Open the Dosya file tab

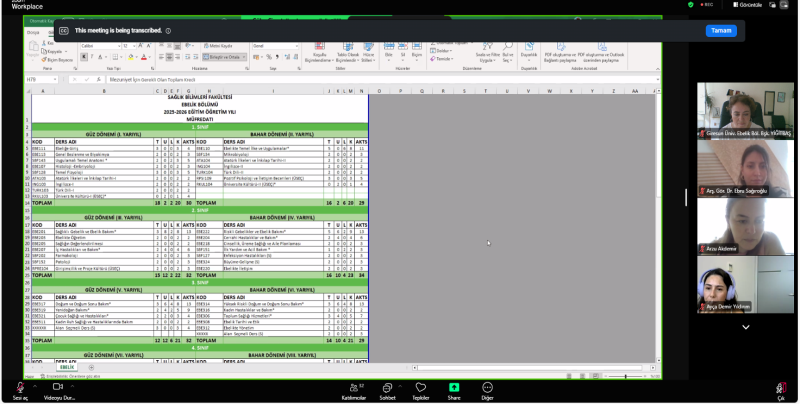[x=33, y=33]
